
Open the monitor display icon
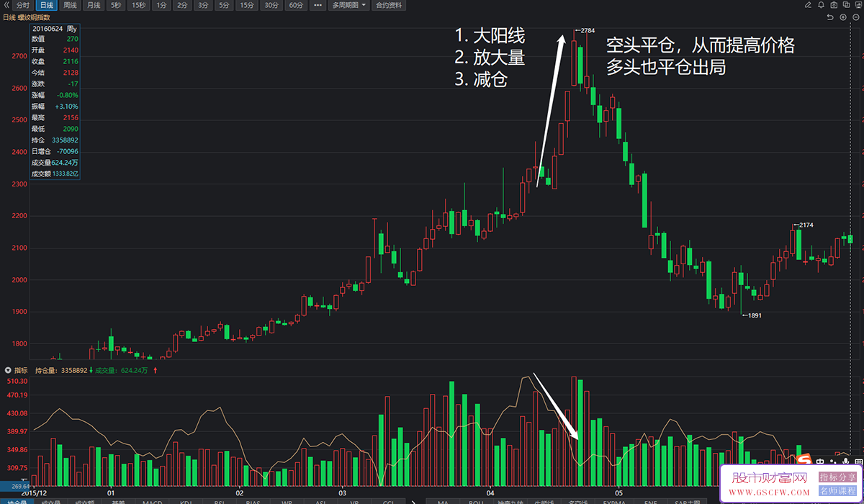(858, 5)
